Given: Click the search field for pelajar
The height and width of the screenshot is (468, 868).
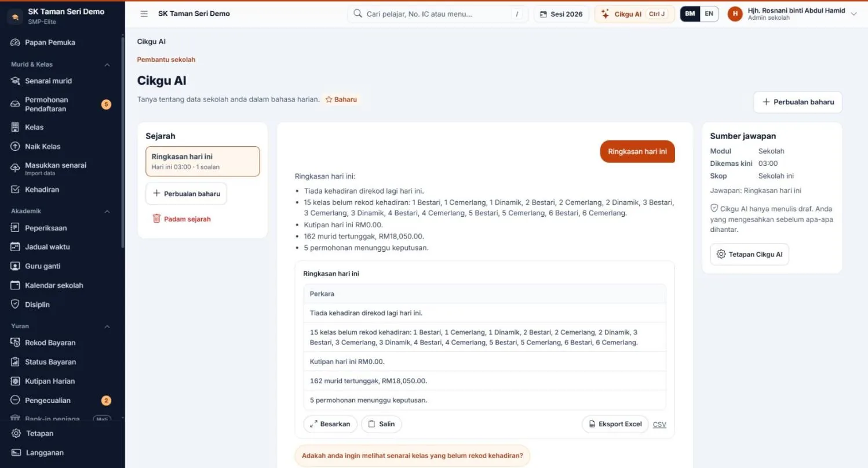Looking at the screenshot, I should (437, 14).
